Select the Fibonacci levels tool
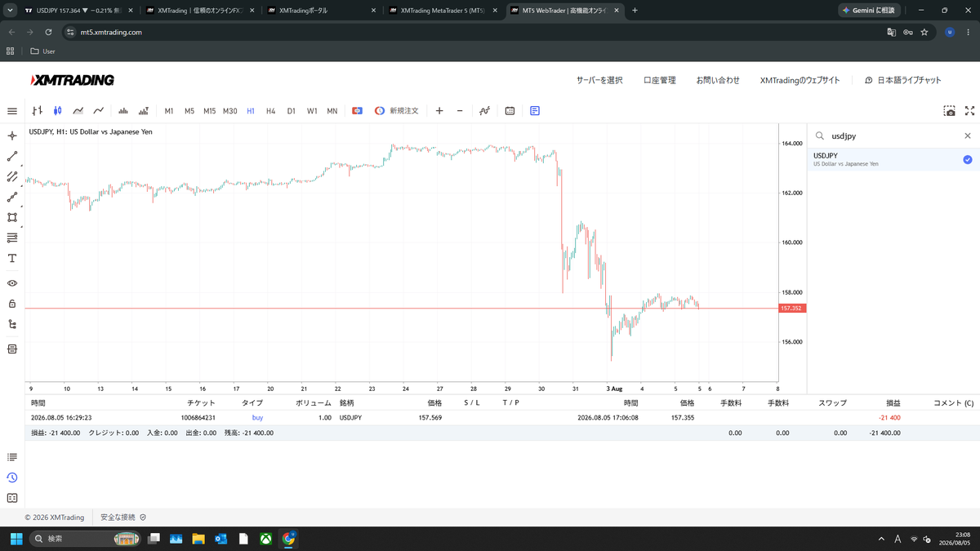The height and width of the screenshot is (551, 980). pyautogui.click(x=12, y=238)
